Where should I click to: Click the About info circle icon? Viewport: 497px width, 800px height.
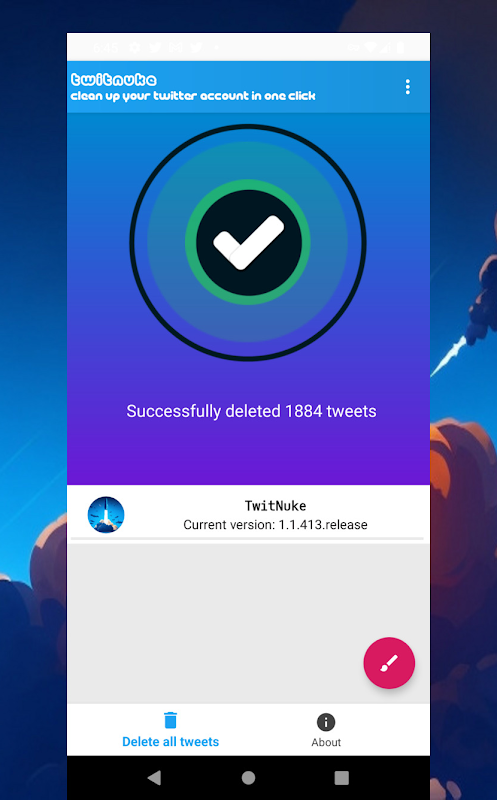326,722
